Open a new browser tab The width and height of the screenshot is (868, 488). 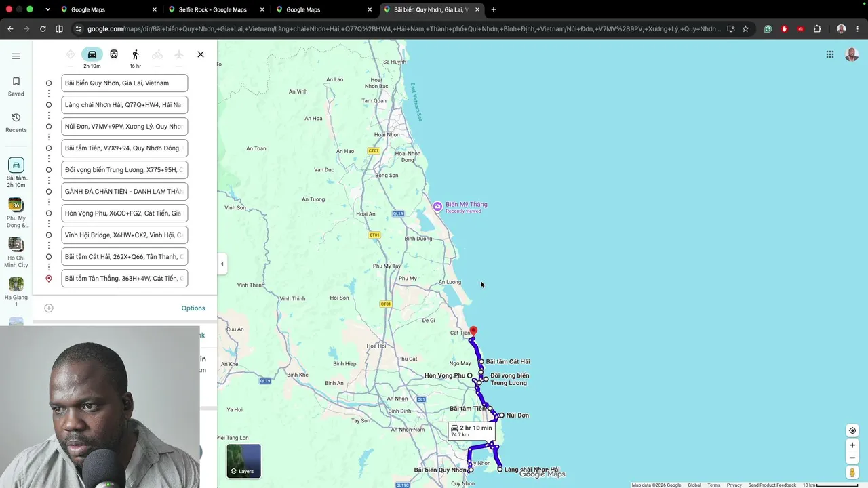tap(494, 9)
